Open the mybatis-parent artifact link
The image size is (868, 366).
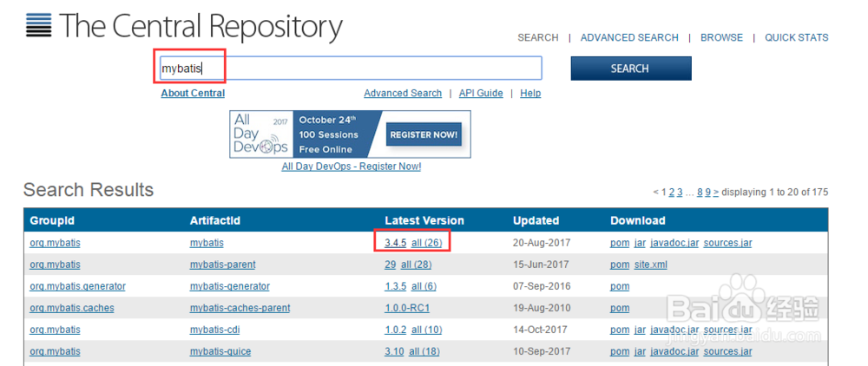(x=222, y=265)
